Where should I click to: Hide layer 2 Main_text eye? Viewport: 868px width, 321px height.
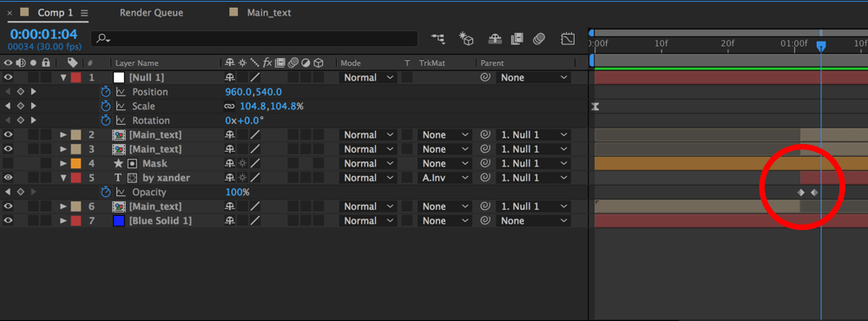point(8,134)
